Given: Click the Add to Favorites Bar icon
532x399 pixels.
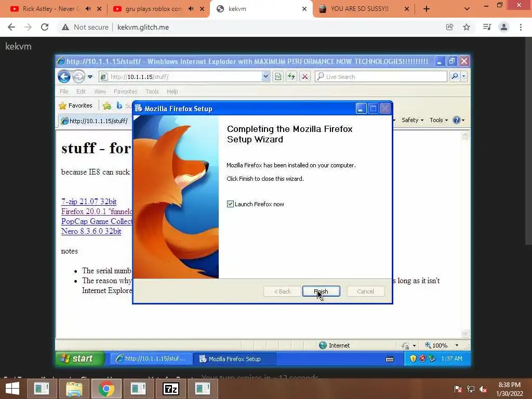Looking at the screenshot, I should tap(107, 105).
